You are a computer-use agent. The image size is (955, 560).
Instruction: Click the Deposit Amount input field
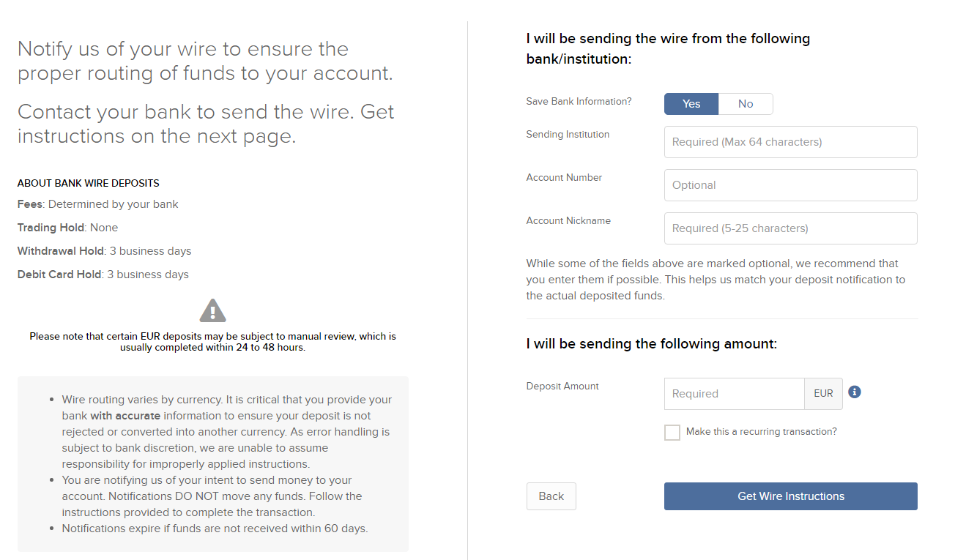734,394
